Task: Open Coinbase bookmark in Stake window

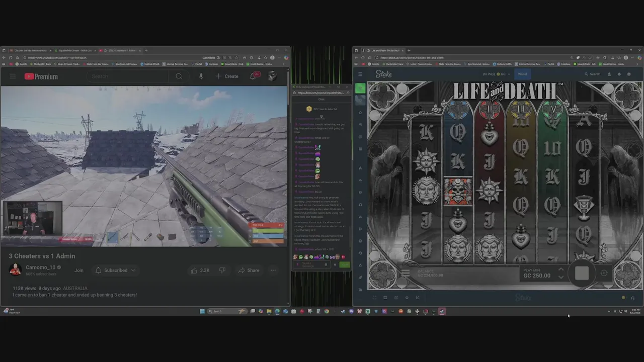Action: (x=564, y=64)
